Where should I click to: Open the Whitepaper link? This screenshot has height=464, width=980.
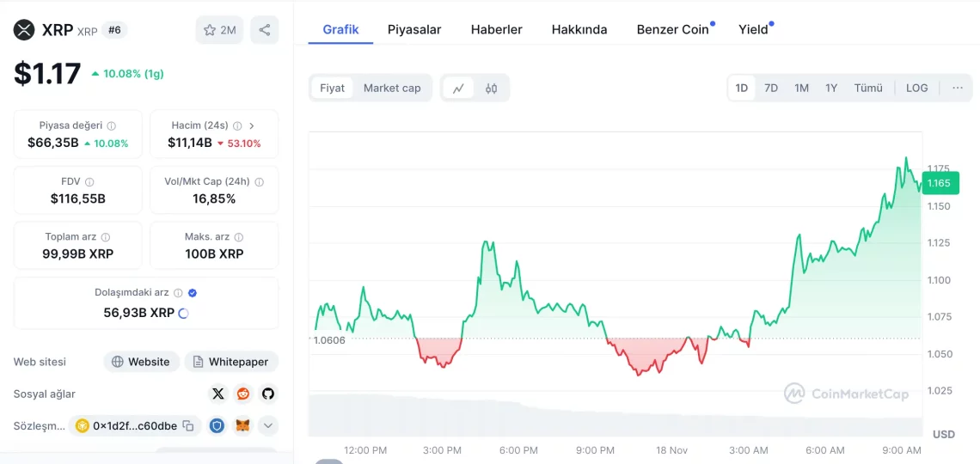click(231, 362)
